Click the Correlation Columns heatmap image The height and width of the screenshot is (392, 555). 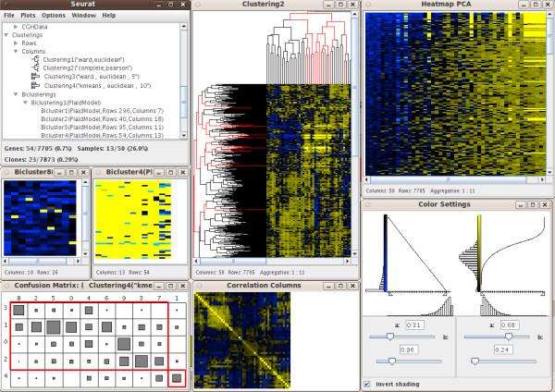[x=242, y=340]
